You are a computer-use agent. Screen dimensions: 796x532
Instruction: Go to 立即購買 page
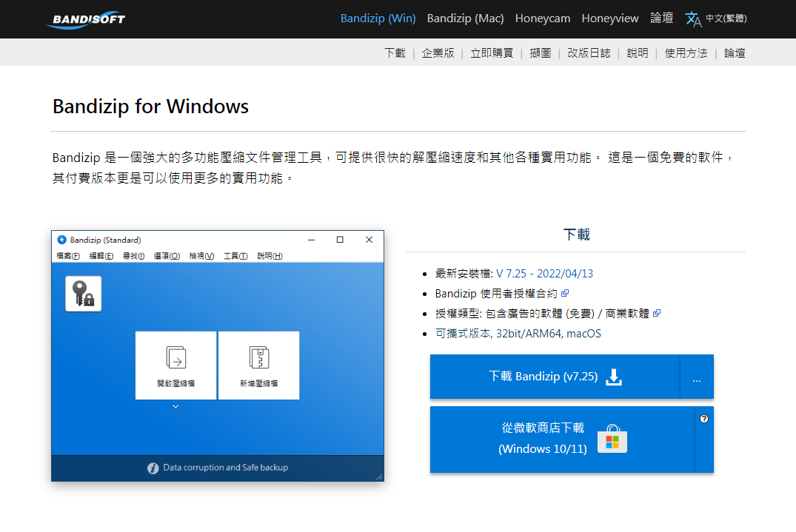pos(492,53)
